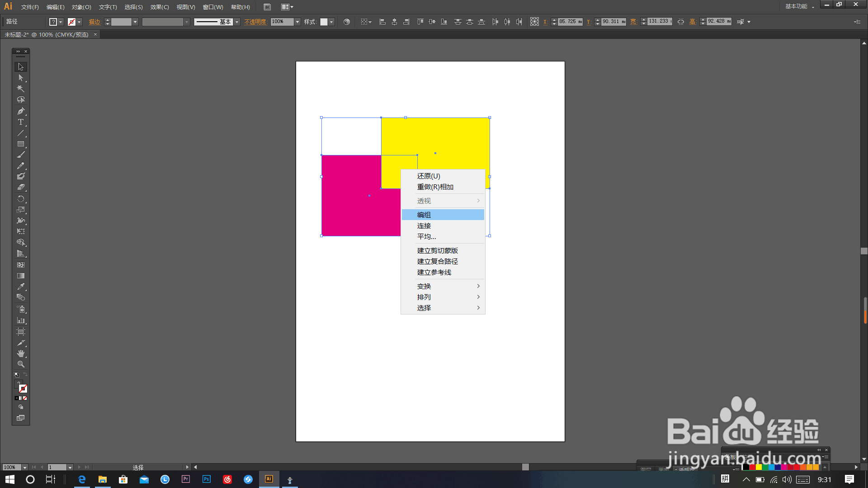Click 建立剪切蒙版 in context menu
This screenshot has width=868, height=488.
(x=437, y=250)
